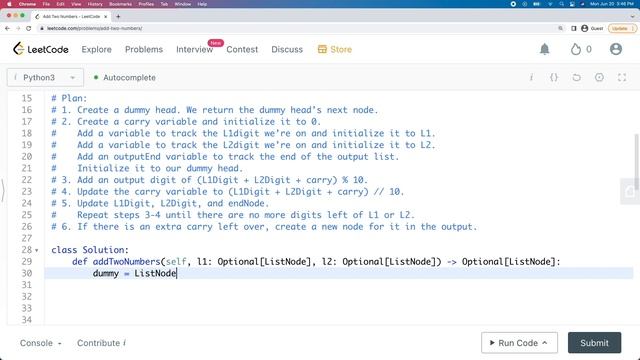Click the streak flame icon
This screenshot has height=360, width=640.
tap(576, 49)
